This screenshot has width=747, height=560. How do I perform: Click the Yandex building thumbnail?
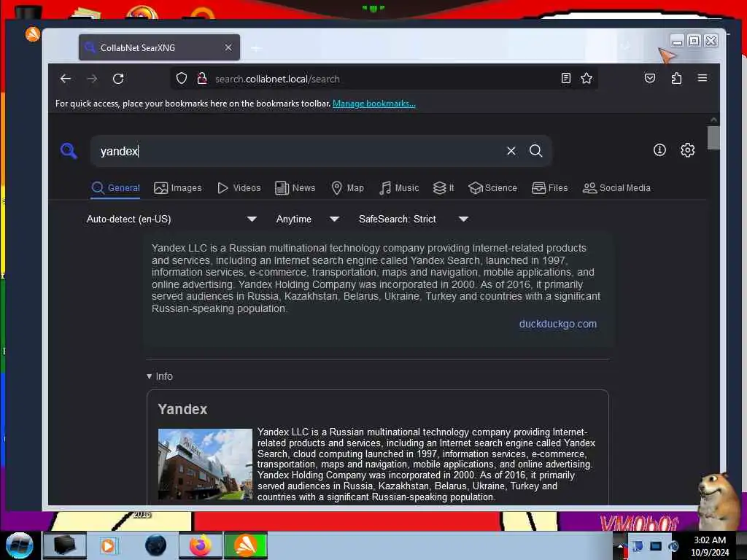[x=205, y=464]
